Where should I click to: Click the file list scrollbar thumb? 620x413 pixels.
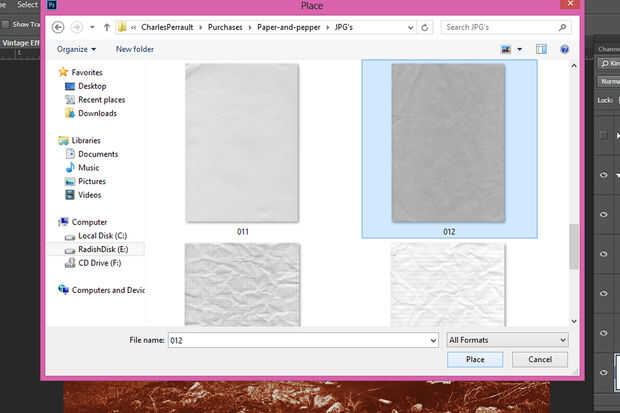(x=574, y=247)
